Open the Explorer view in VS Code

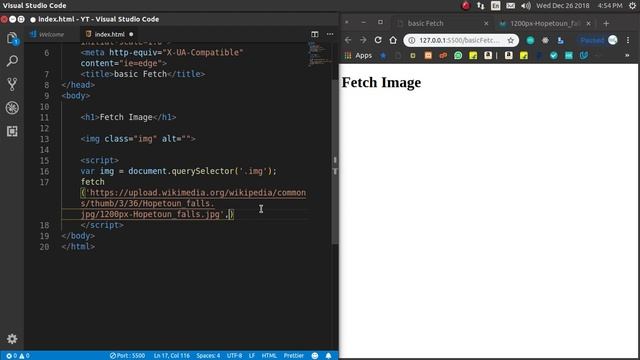tap(12, 39)
